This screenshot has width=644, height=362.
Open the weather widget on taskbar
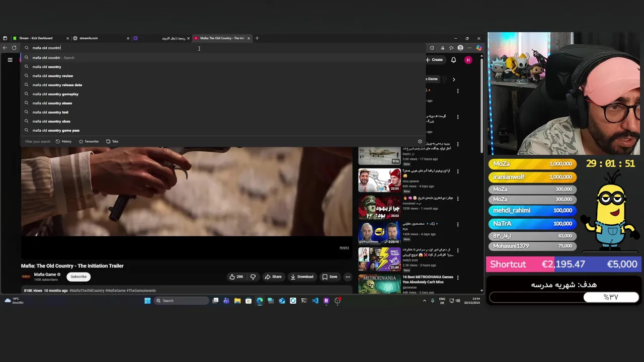tap(14, 301)
